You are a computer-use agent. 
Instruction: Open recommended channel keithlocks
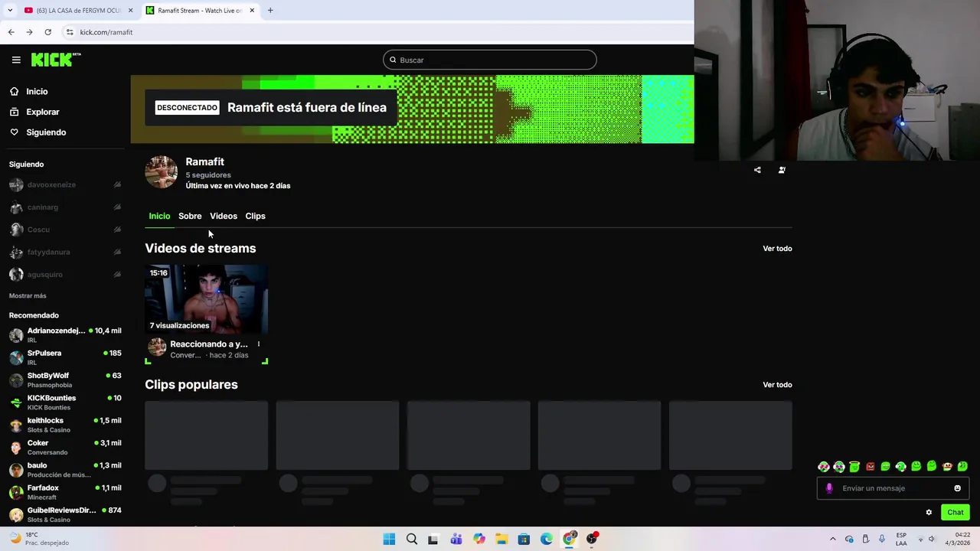click(65, 425)
